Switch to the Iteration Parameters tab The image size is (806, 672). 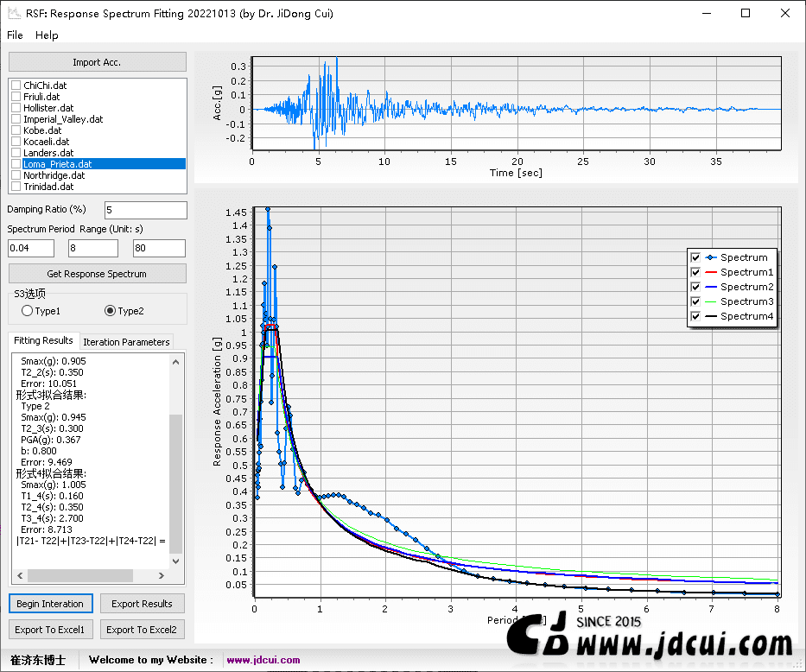(x=126, y=342)
